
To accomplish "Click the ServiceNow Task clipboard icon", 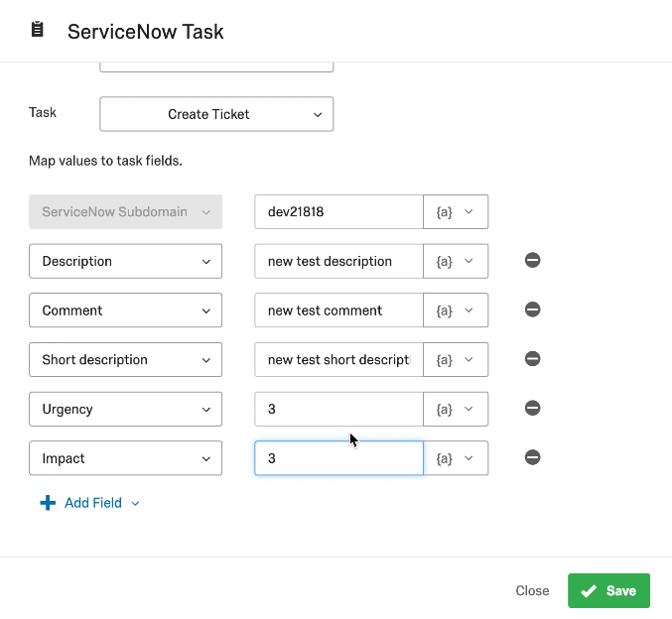I will (x=38, y=30).
